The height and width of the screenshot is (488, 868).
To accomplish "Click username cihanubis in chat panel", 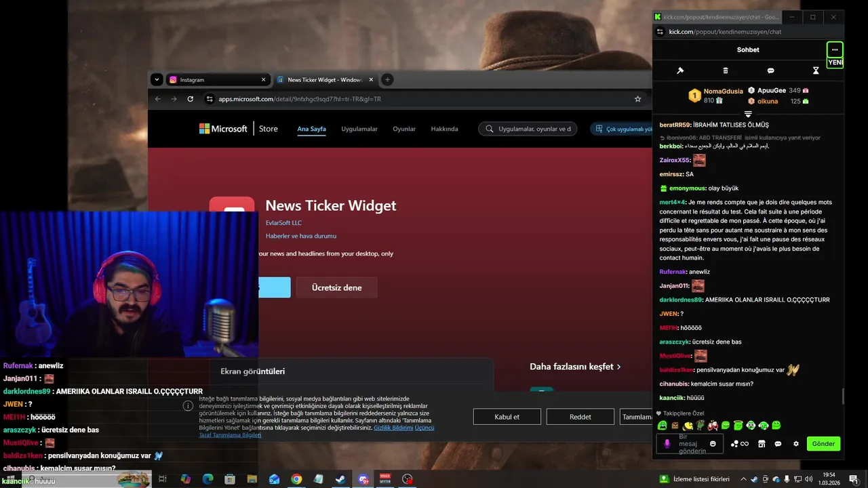I will click(675, 384).
